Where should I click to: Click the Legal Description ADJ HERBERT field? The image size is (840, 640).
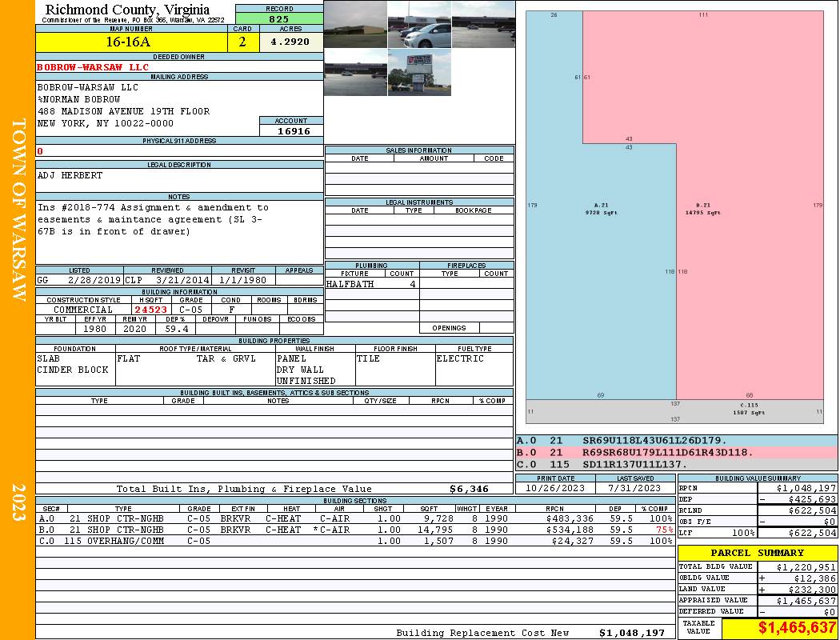[x=179, y=180]
